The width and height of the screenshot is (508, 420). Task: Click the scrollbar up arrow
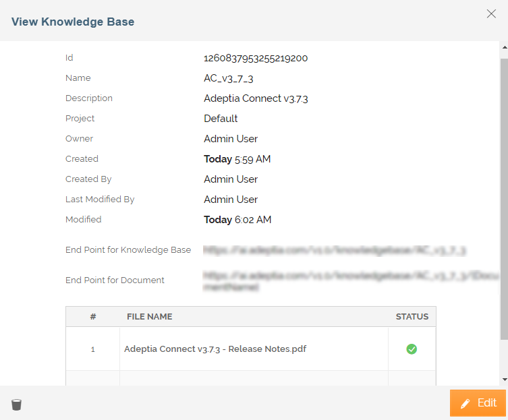(x=505, y=47)
